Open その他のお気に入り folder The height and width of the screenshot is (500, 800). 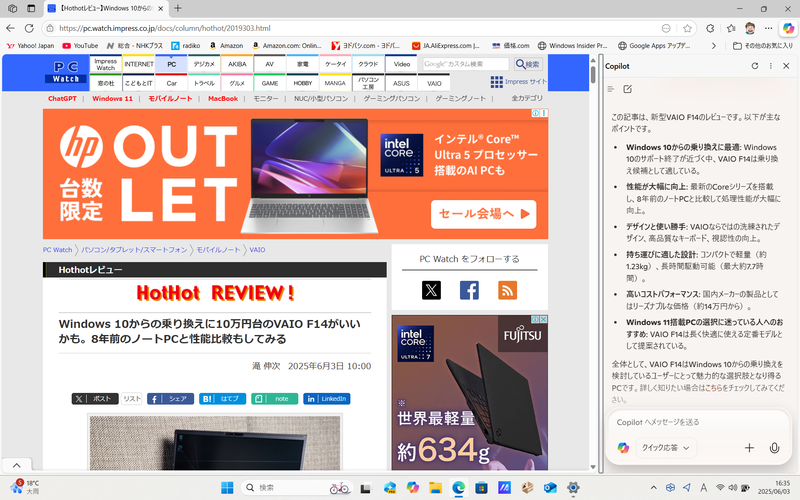(x=763, y=45)
